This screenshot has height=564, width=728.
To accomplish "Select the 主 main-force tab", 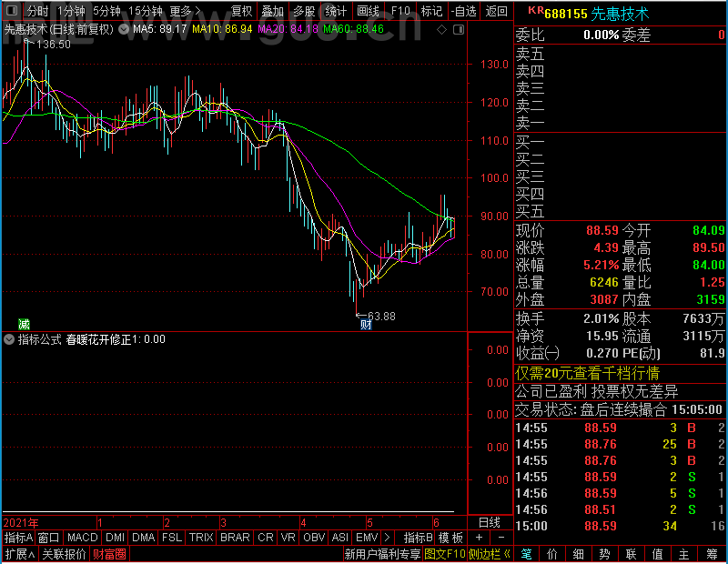I will point(684,554).
